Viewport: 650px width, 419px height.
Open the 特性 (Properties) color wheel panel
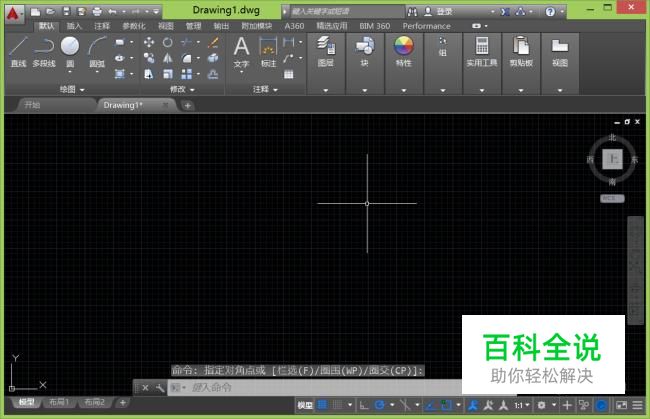pyautogui.click(x=403, y=51)
